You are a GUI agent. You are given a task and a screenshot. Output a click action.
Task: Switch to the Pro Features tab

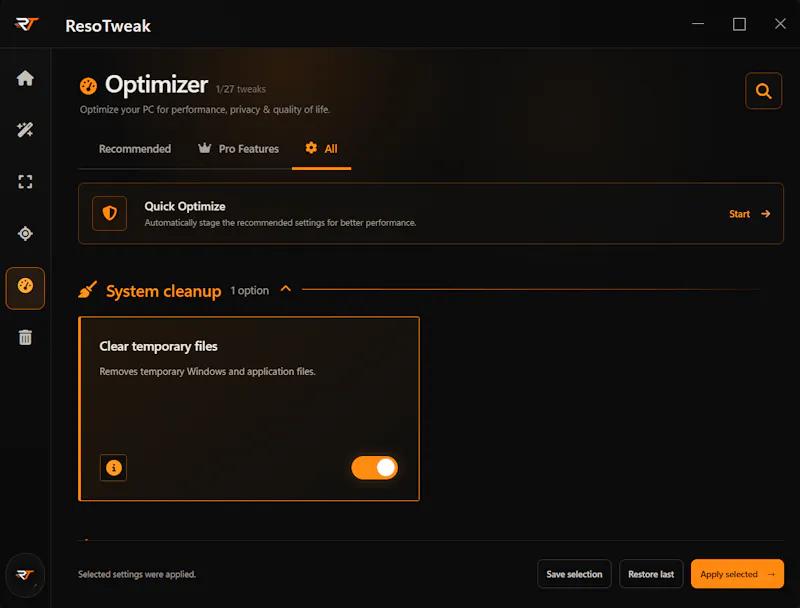(238, 149)
